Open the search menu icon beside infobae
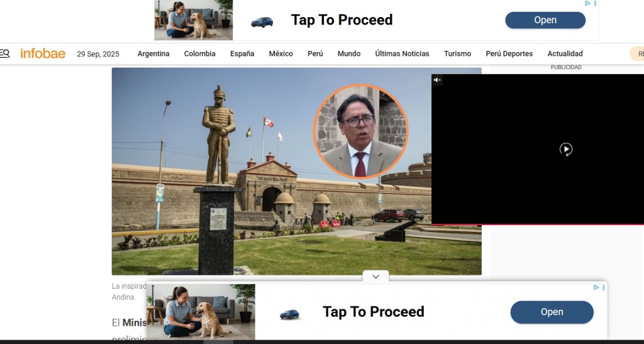This screenshot has width=644, height=344. [x=5, y=53]
